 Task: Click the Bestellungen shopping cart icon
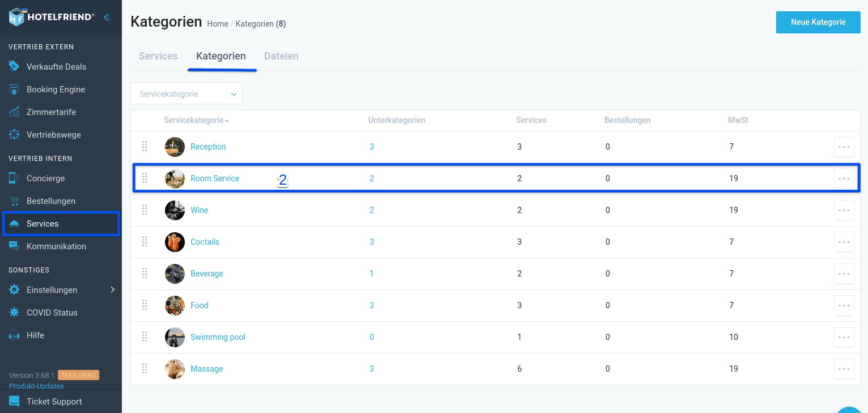pyautogui.click(x=14, y=201)
